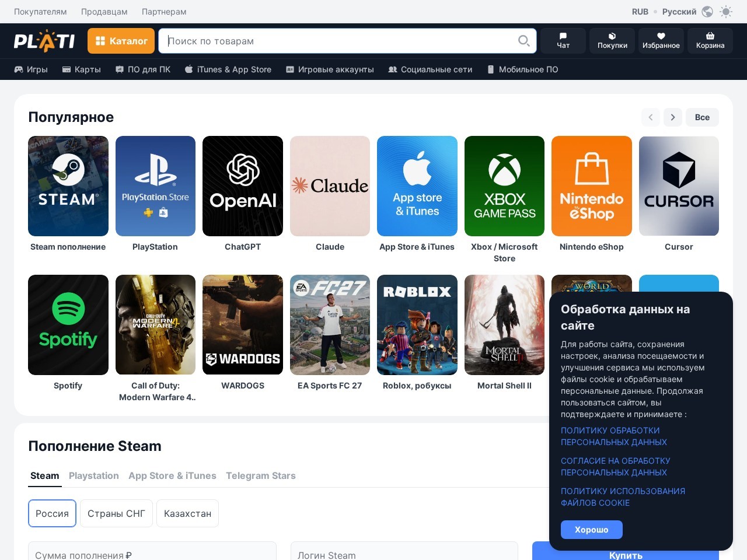
Task: Select the Страны СНГ region option
Action: tap(116, 513)
